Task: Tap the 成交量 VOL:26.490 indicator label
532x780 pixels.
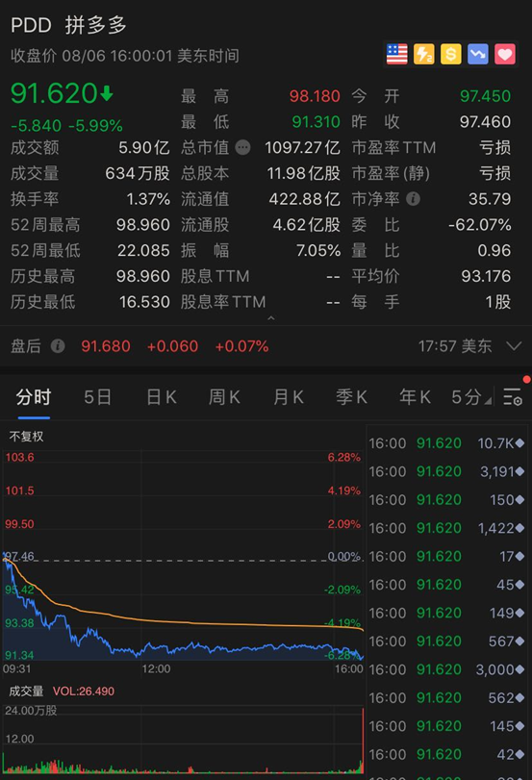Action: click(x=62, y=691)
